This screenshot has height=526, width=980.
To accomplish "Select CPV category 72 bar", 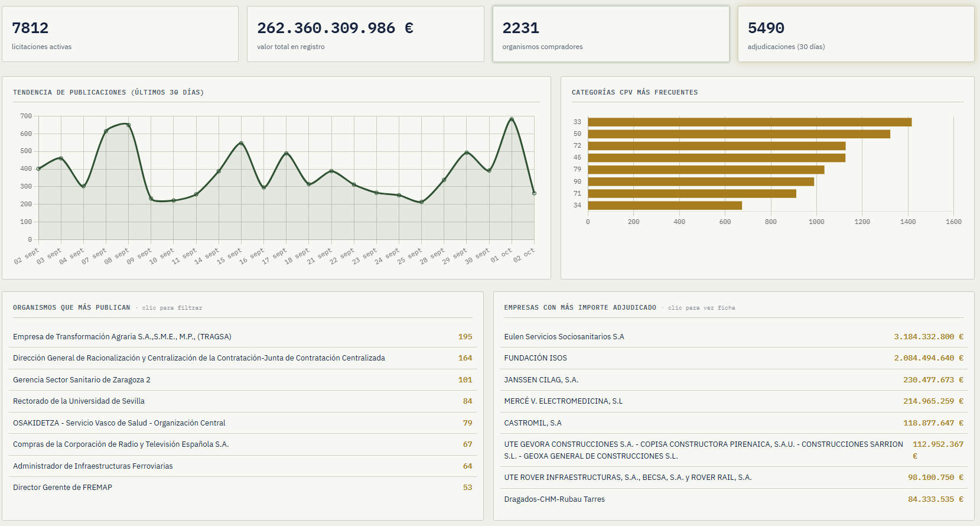I will [x=717, y=146].
